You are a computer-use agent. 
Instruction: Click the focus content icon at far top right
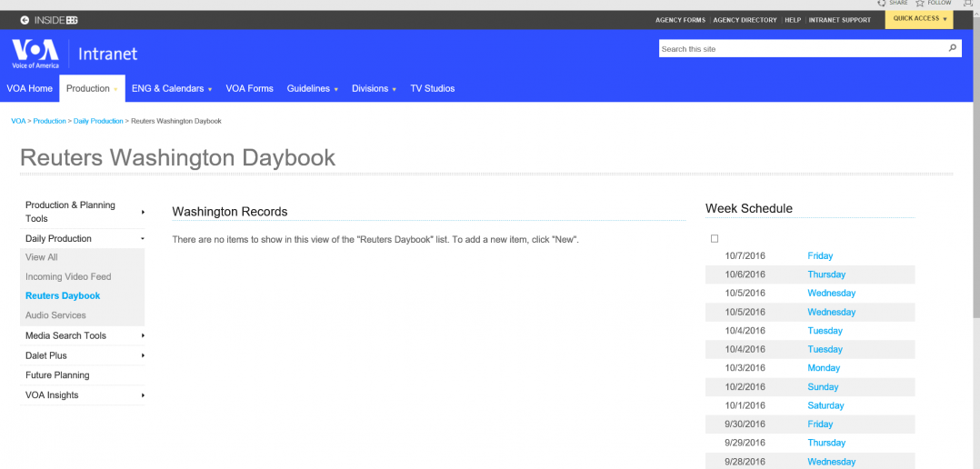click(967, 3)
